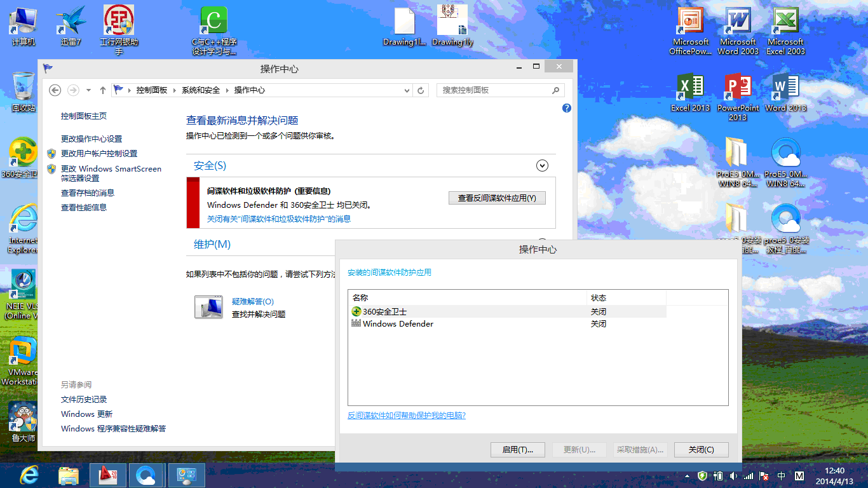Open the 疑难解答(O) link

click(x=253, y=302)
